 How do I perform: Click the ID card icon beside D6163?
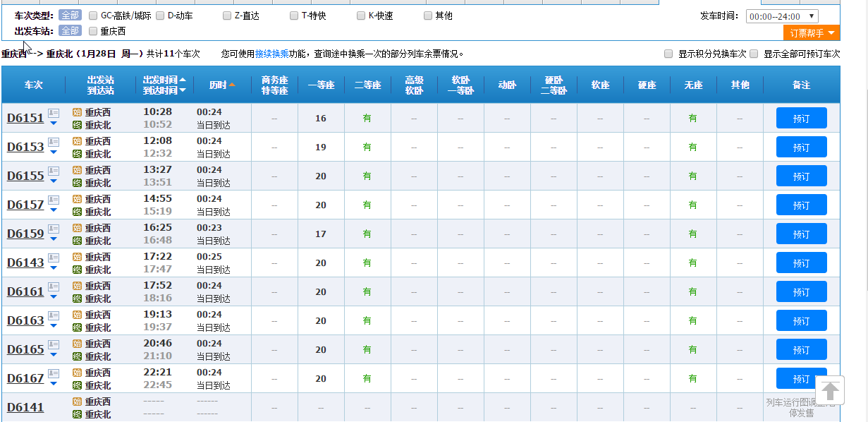click(54, 315)
